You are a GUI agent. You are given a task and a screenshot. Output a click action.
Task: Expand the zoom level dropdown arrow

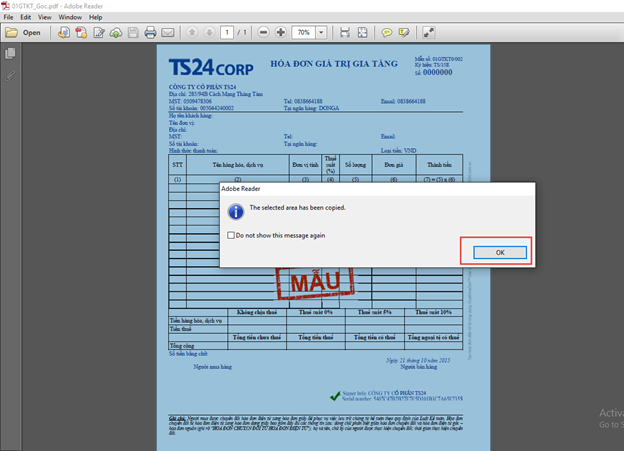coord(321,33)
